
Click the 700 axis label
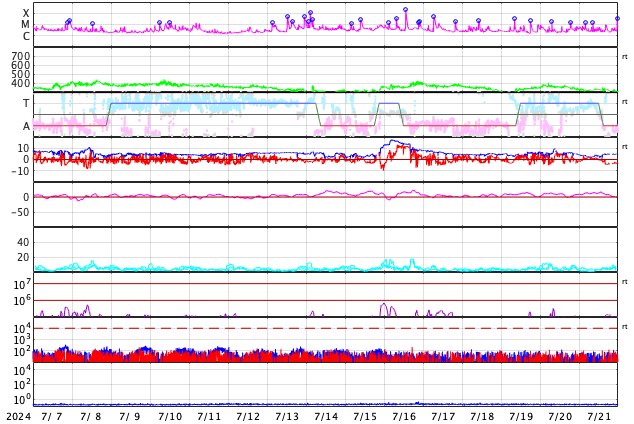pos(21,56)
